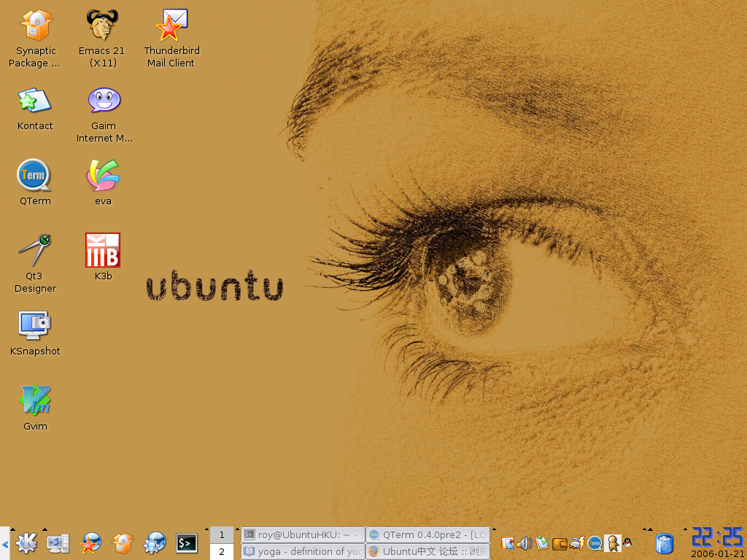Open the volume speaker tray icon

pyautogui.click(x=525, y=543)
